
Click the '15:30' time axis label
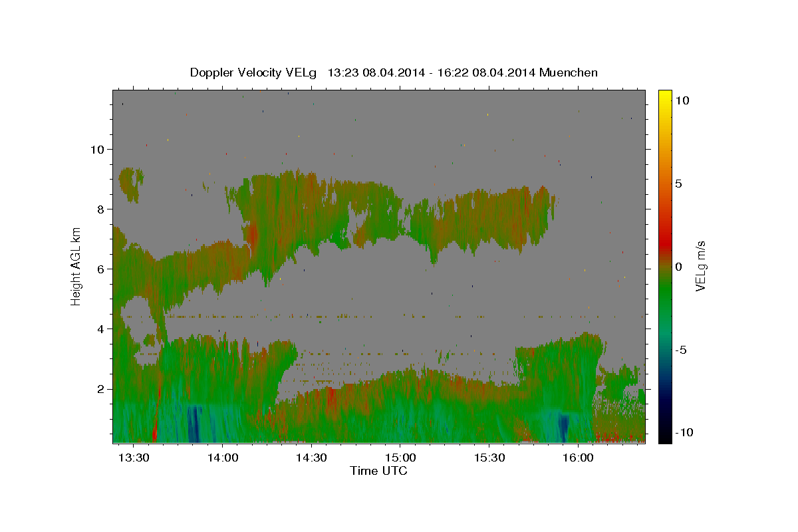tap(489, 458)
